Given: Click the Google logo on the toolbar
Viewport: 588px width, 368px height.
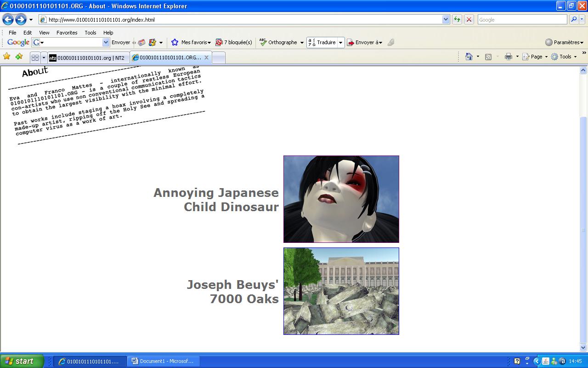Looking at the screenshot, I should pos(18,42).
